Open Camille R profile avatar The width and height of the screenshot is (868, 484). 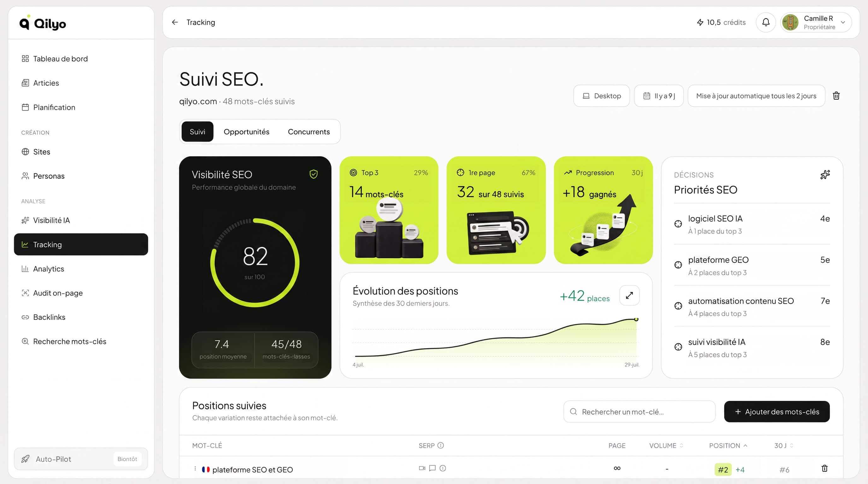coord(790,23)
